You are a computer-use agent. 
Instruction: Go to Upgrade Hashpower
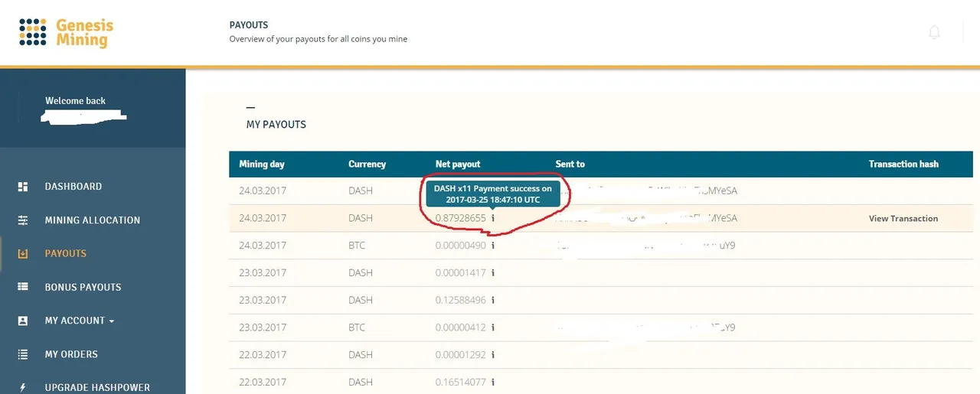pyautogui.click(x=97, y=388)
